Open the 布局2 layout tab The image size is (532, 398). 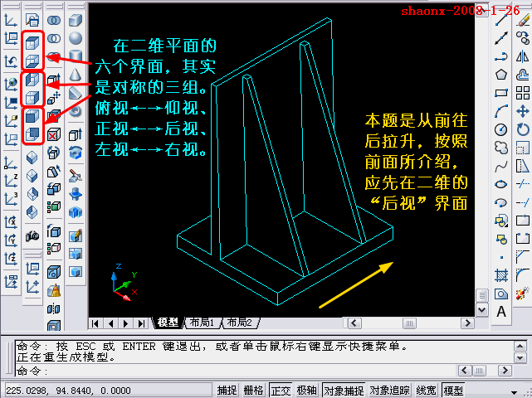(242, 323)
